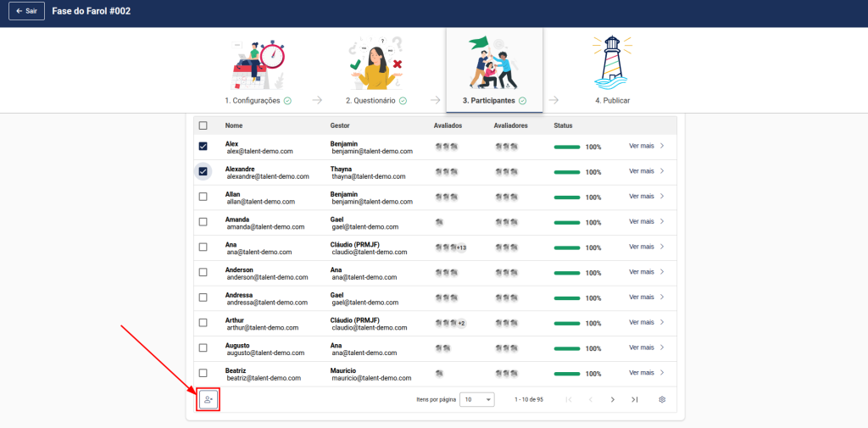Expand Alexandre's row with chevron arrow
Viewport: 868px width, 428px height.
click(x=662, y=171)
